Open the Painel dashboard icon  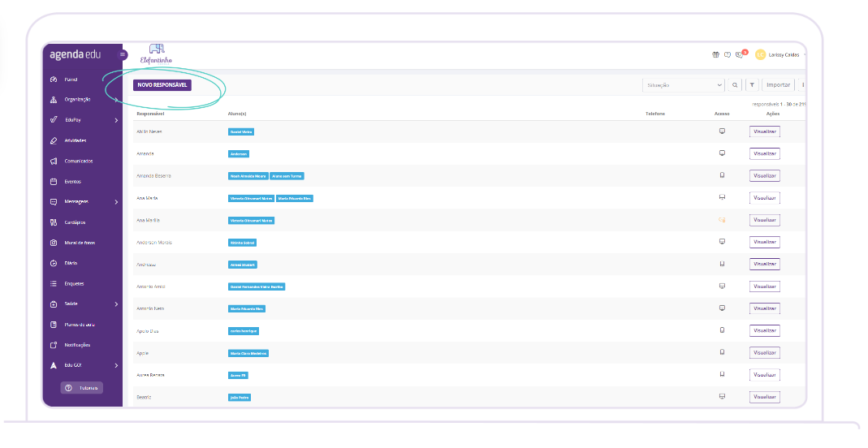point(54,80)
